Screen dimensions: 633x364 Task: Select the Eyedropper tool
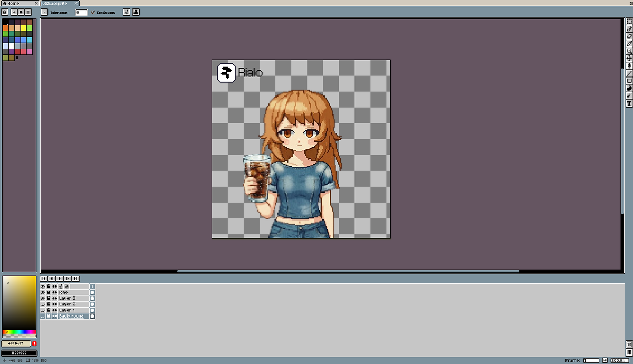pos(629,43)
